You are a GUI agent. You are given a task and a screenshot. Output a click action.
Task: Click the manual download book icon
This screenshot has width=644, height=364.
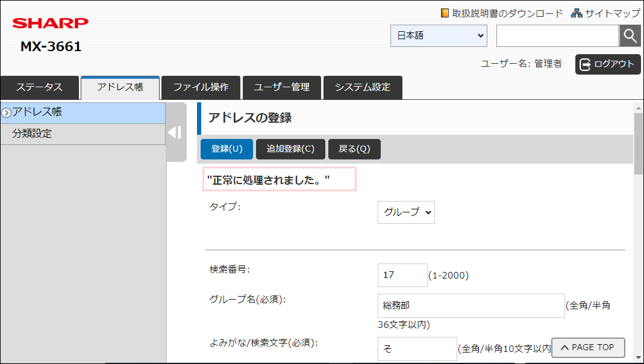[x=445, y=13]
